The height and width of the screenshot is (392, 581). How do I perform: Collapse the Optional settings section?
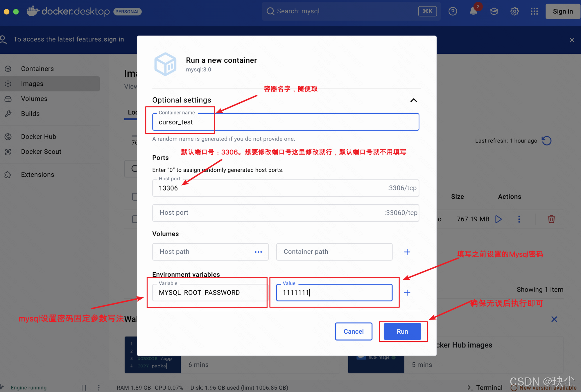413,100
